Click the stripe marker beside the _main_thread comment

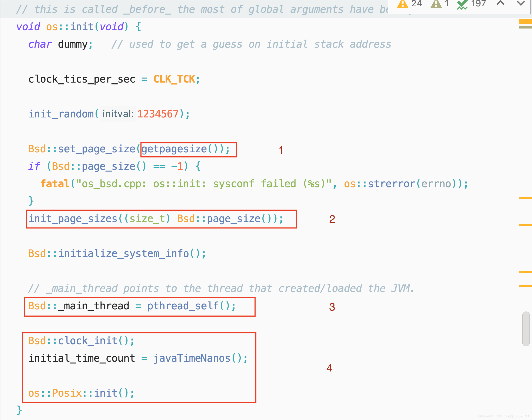(525, 286)
